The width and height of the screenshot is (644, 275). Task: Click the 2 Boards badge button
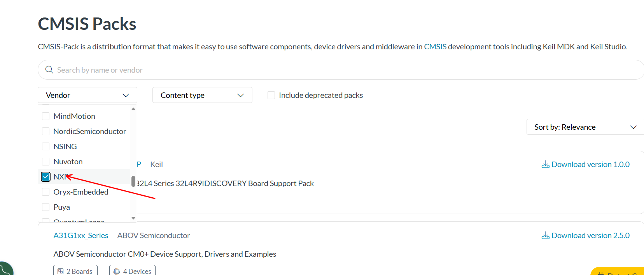point(75,271)
